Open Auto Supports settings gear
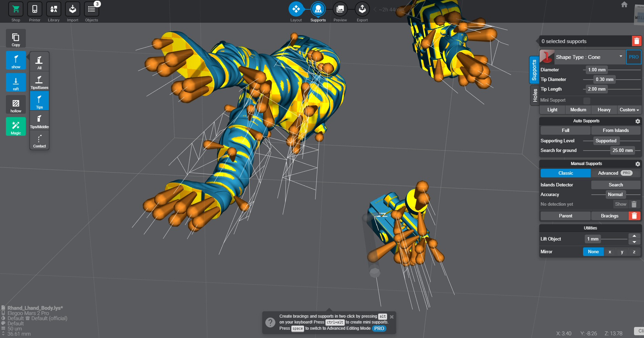Image resolution: width=644 pixels, height=338 pixels. pos(637,121)
